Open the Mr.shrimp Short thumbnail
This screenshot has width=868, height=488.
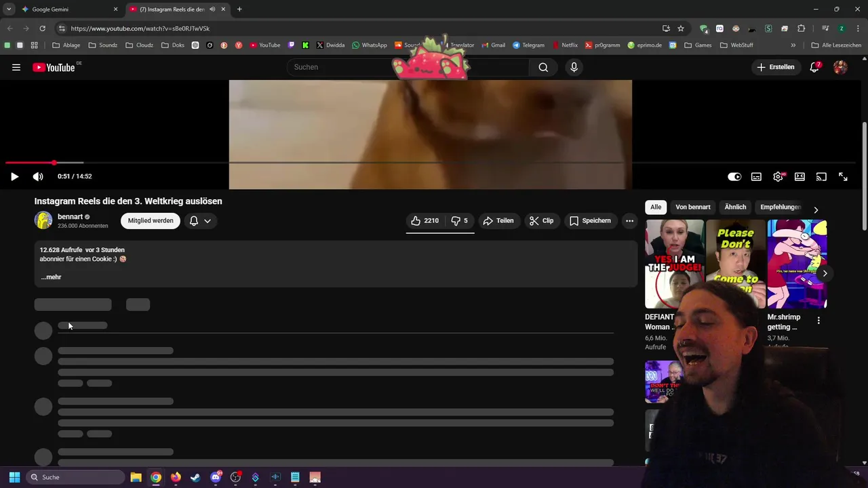coord(796,264)
